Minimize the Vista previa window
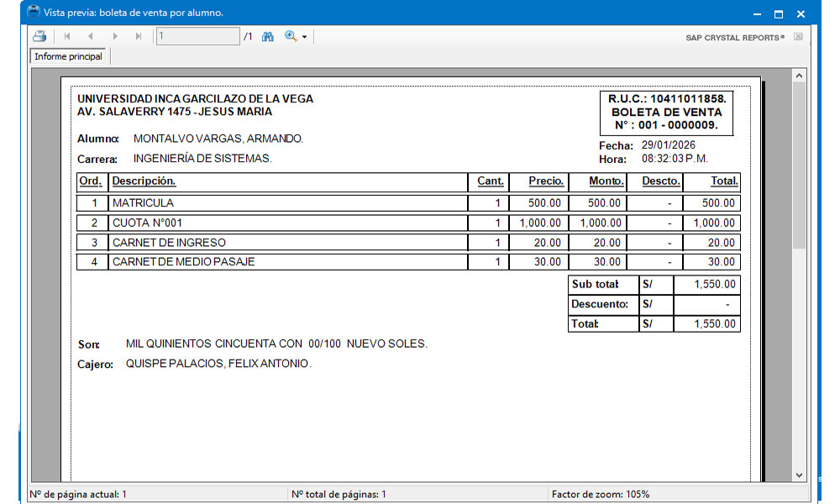 pos(757,14)
